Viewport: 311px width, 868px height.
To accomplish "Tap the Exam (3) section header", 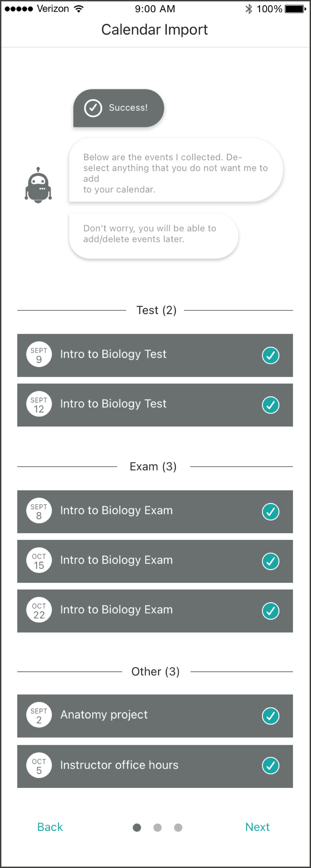I will [x=153, y=467].
